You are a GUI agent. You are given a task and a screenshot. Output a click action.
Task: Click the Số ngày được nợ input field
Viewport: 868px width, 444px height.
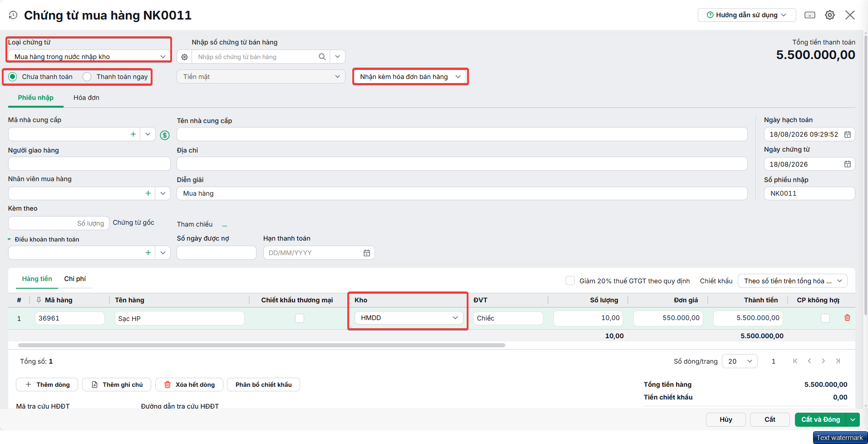[x=217, y=253]
